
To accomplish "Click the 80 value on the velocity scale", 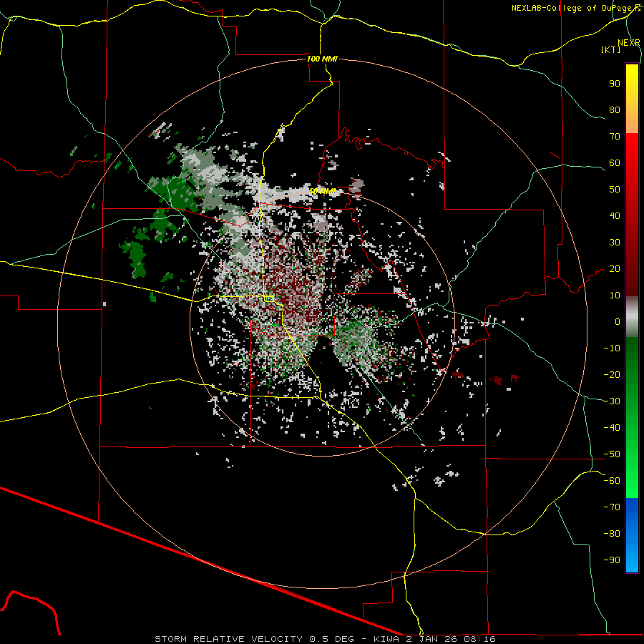I will point(615,109).
